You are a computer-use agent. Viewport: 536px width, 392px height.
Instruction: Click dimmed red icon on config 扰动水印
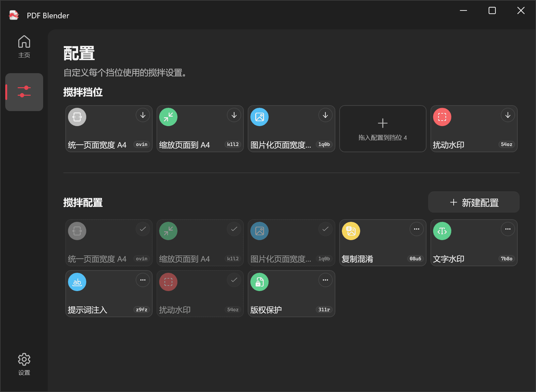168,282
